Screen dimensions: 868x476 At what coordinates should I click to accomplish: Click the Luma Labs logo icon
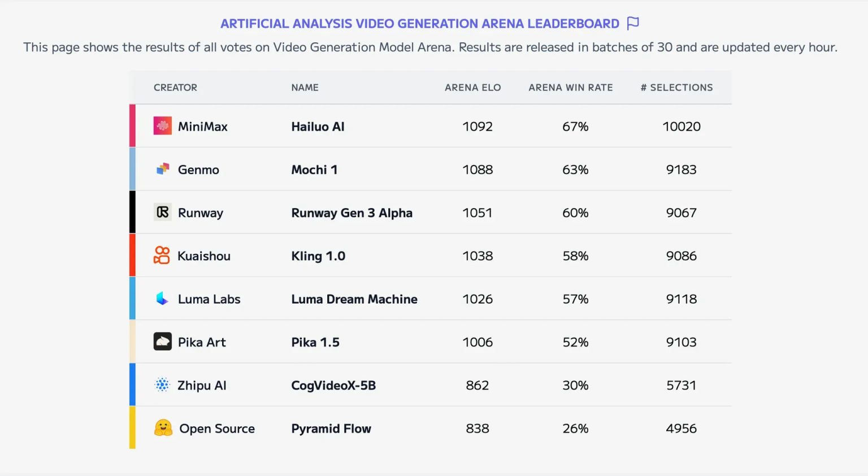pos(162,298)
